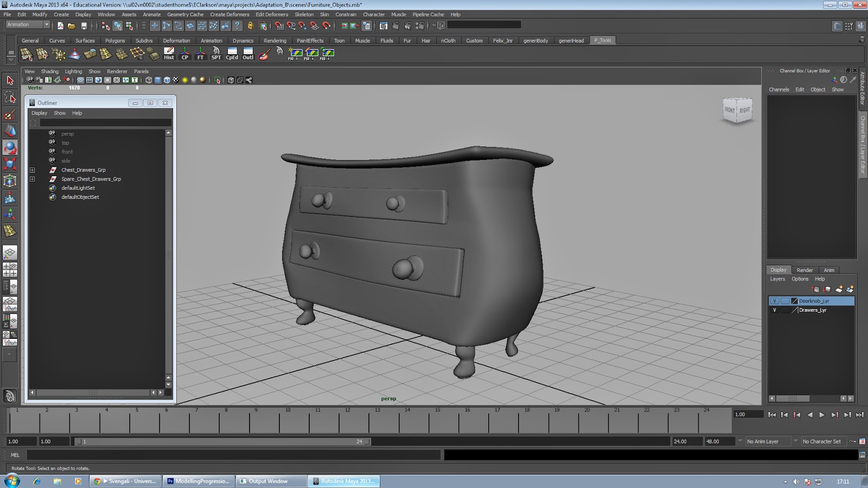Toggle visibility of Doorknob_Lyr layer
The height and width of the screenshot is (488, 868).
[x=774, y=301]
